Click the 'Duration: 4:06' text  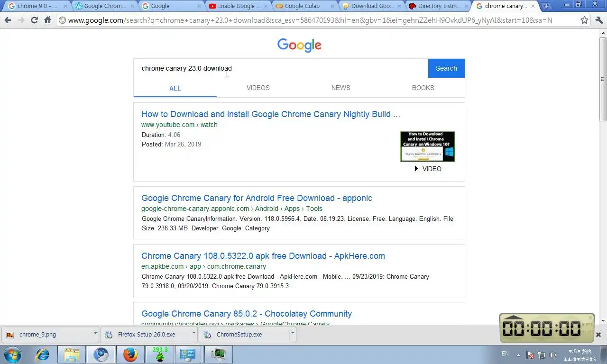(x=161, y=135)
